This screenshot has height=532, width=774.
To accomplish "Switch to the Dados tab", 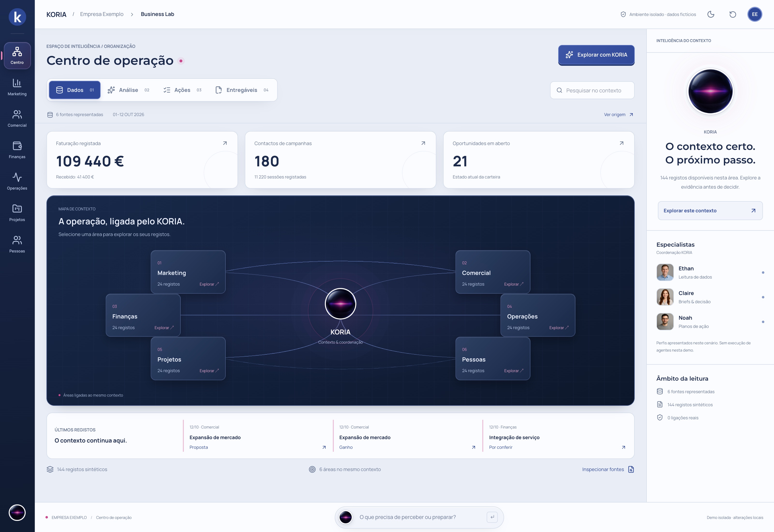I will pos(75,90).
